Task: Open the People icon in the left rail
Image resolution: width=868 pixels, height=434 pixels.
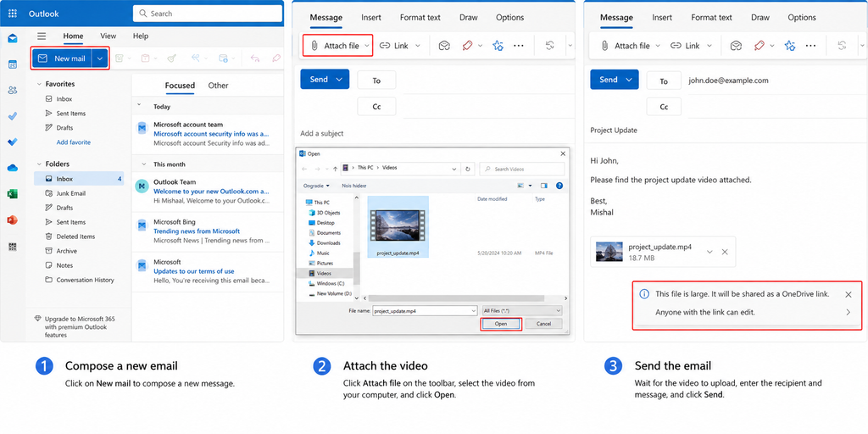Action: click(13, 90)
